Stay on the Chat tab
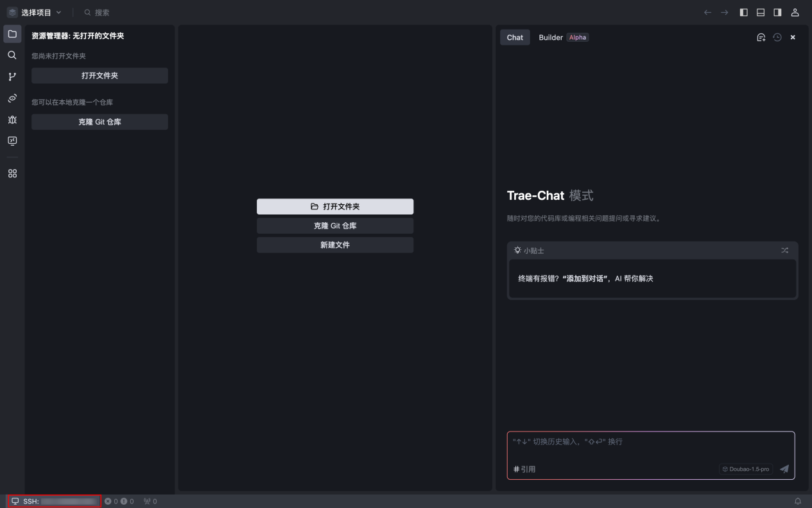This screenshot has width=812, height=508. tap(515, 37)
